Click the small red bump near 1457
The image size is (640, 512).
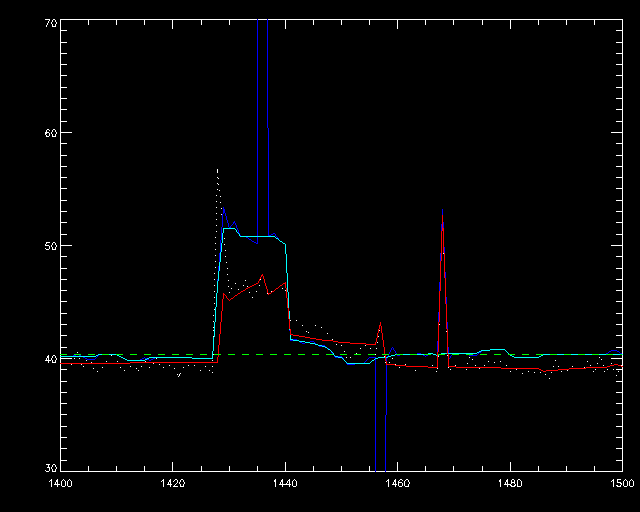pyautogui.click(x=380, y=323)
